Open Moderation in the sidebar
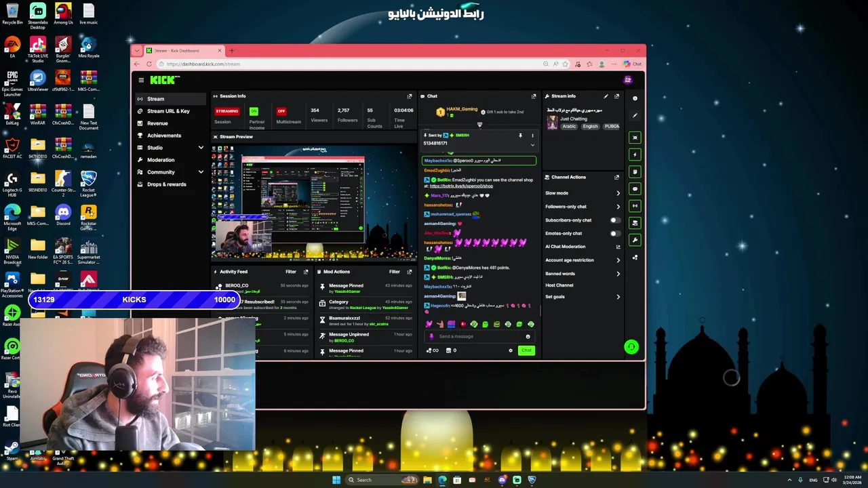The image size is (868, 488). coord(170,160)
